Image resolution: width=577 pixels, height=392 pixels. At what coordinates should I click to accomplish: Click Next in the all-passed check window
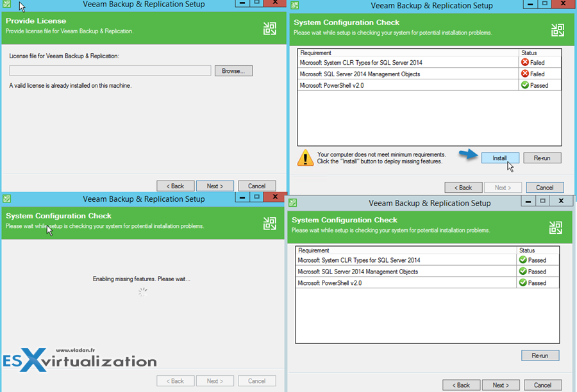(501, 385)
